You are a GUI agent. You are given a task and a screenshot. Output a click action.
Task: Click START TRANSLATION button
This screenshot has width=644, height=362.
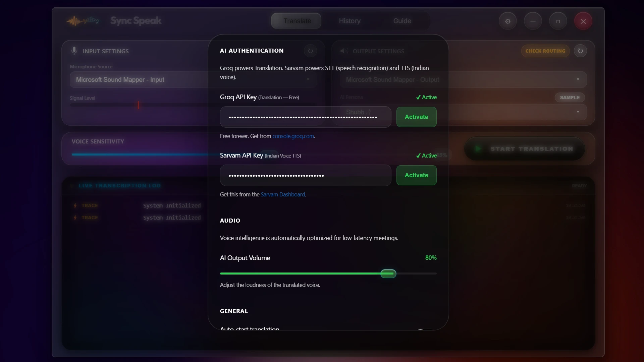click(x=525, y=149)
